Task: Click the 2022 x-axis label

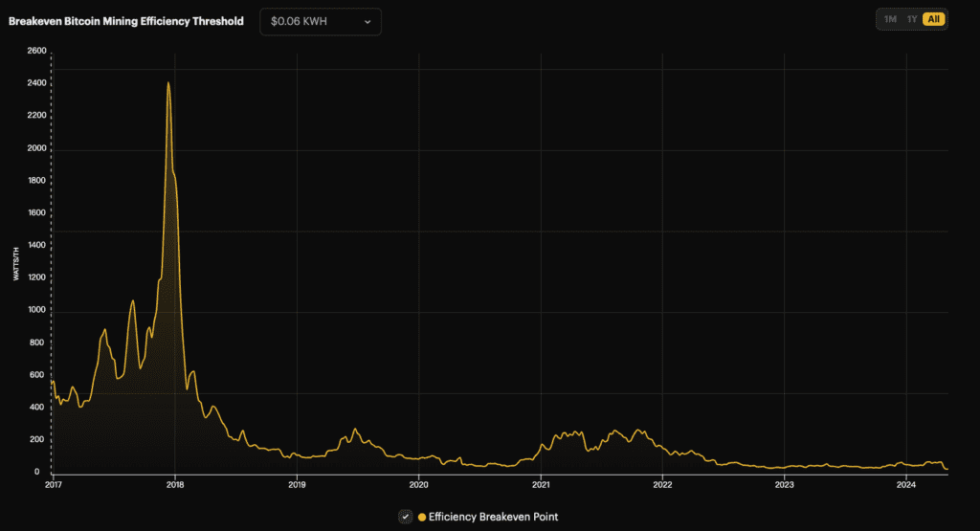Action: (662, 485)
